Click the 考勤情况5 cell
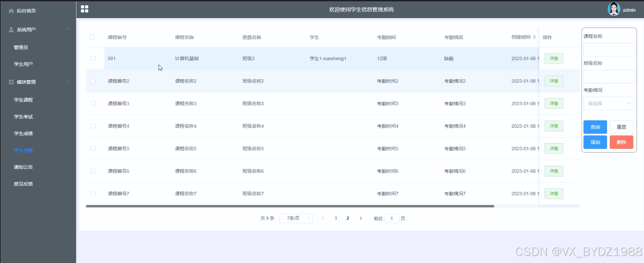644x263 pixels. click(455, 148)
